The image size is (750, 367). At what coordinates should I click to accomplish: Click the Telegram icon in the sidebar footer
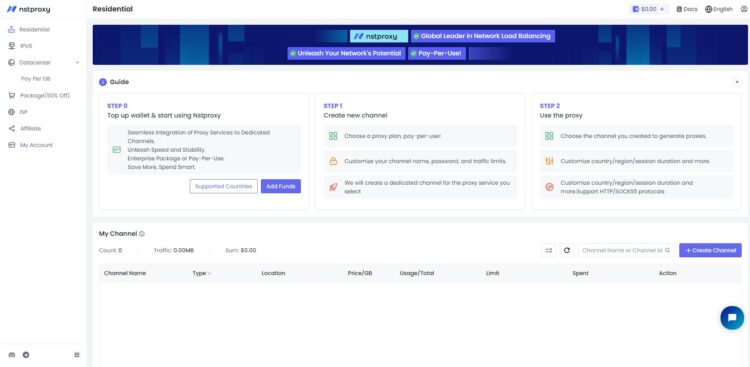(26, 355)
